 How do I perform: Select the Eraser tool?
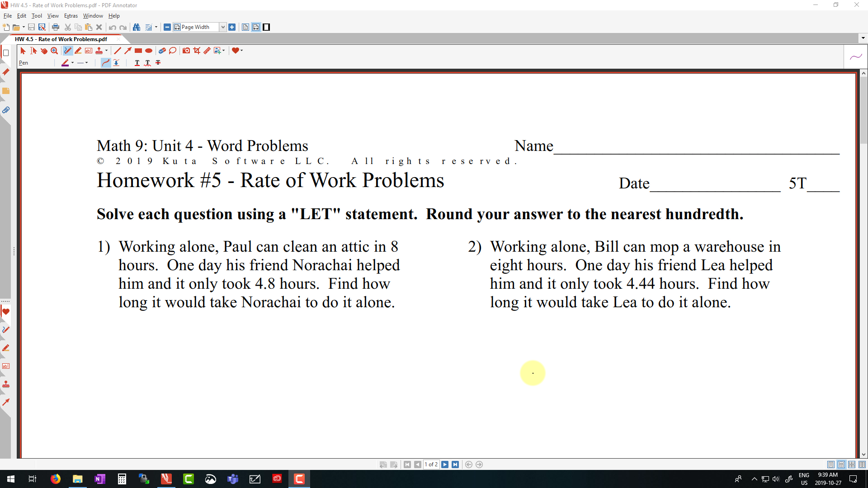coord(162,51)
